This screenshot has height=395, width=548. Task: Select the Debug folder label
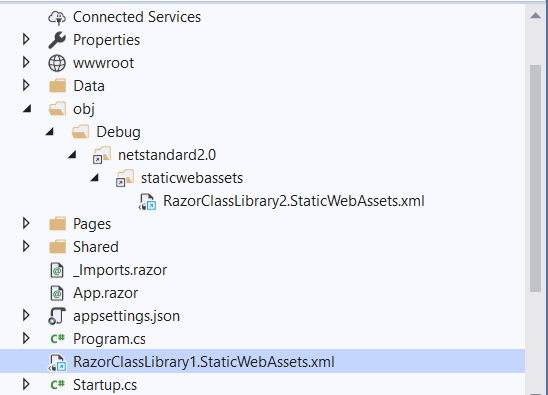click(118, 132)
